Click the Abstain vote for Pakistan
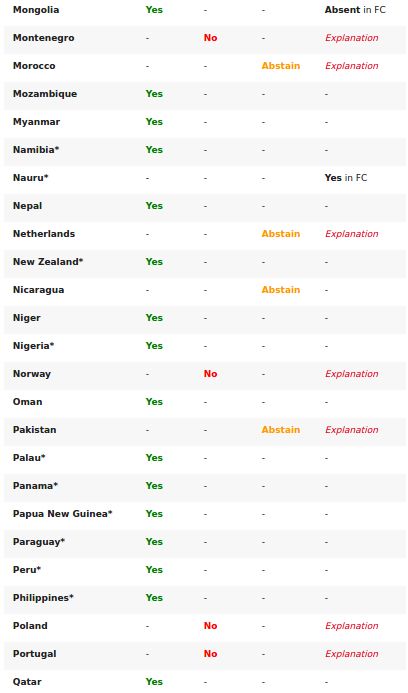 click(281, 430)
